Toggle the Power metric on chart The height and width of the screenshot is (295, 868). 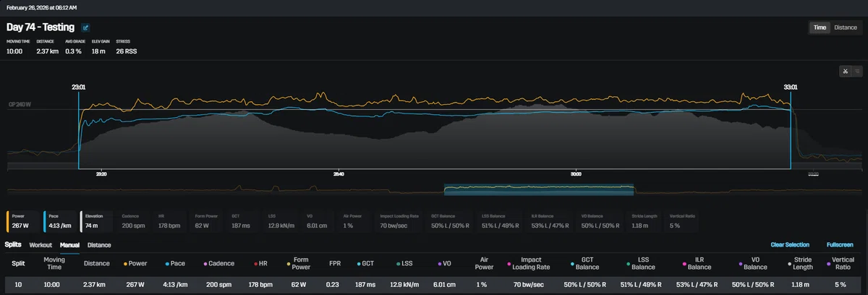pos(23,221)
